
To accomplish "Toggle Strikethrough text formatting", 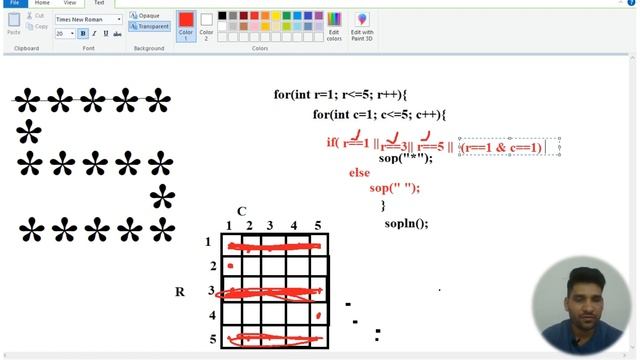I will (117, 33).
